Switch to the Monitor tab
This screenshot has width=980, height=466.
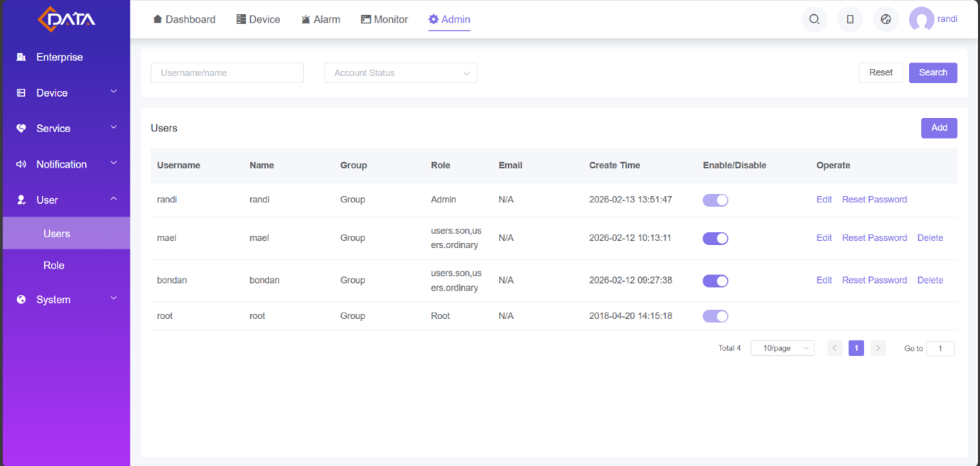click(384, 20)
